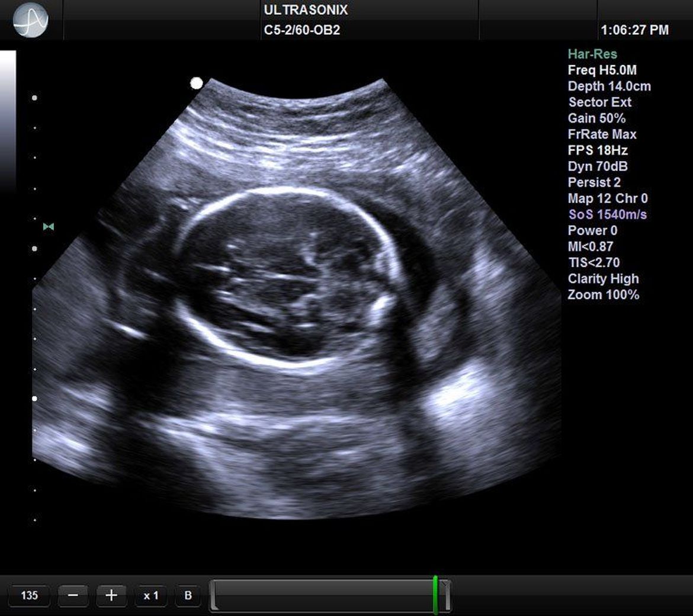Click the minus button in cine bar
The width and height of the screenshot is (693, 616).
pos(73,595)
